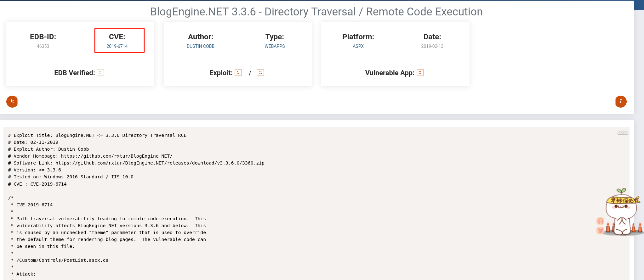Click line 'vulnerability affects BlogEngine.NET versions 3.3.6'
This screenshot has height=280, width=644.
[x=108, y=226]
